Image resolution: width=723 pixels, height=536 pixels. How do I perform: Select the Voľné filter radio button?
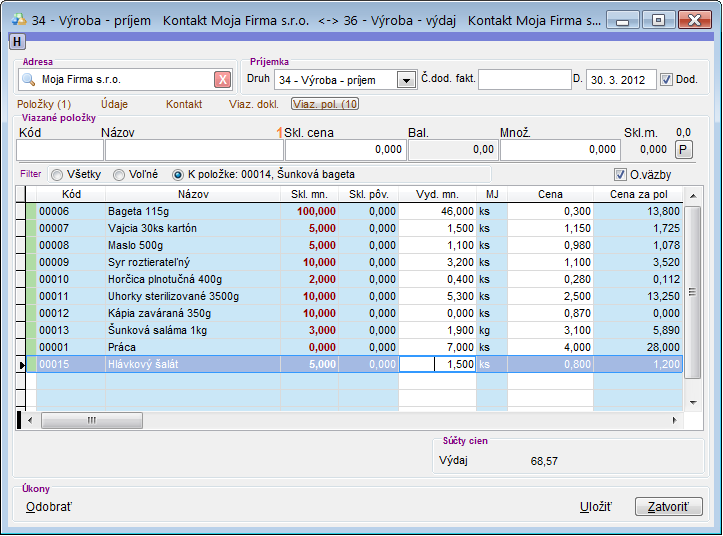pos(119,174)
